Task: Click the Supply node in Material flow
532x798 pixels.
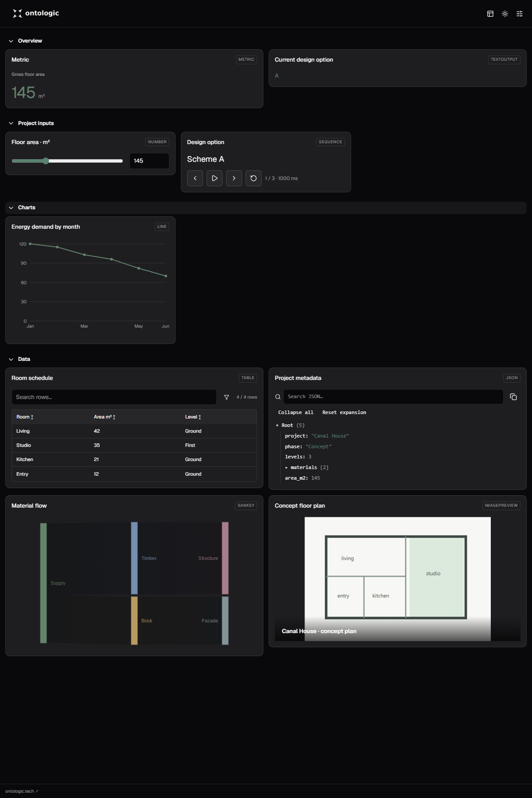Action: [x=43, y=583]
